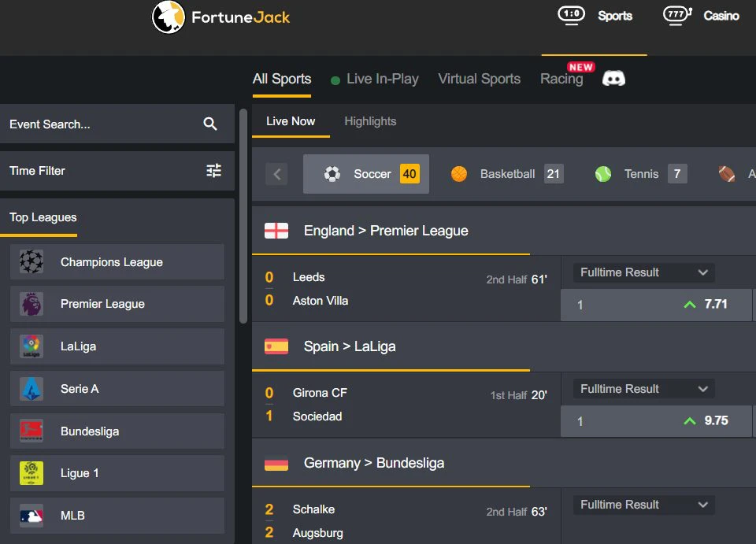The height and width of the screenshot is (544, 756).
Task: Switch to Live In-Play tab
Action: pyautogui.click(x=375, y=79)
